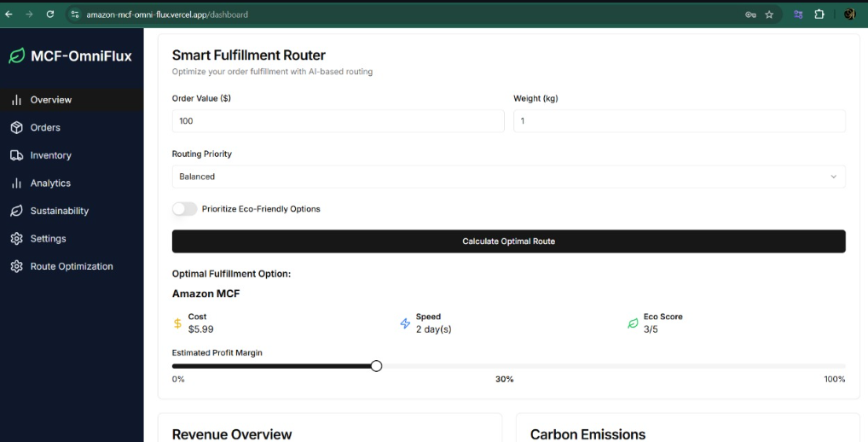The height and width of the screenshot is (442, 868).
Task: Click the 3/5 eco score value
Action: (651, 329)
